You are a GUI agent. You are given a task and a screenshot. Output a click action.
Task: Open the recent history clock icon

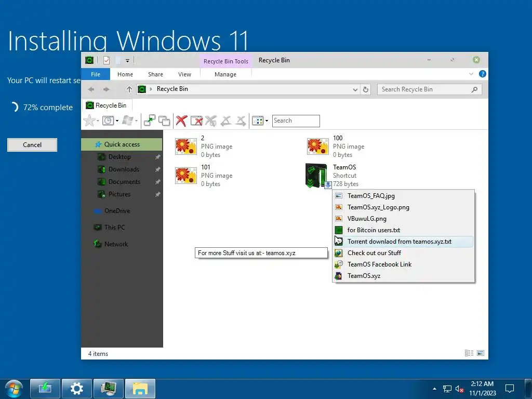108,121
